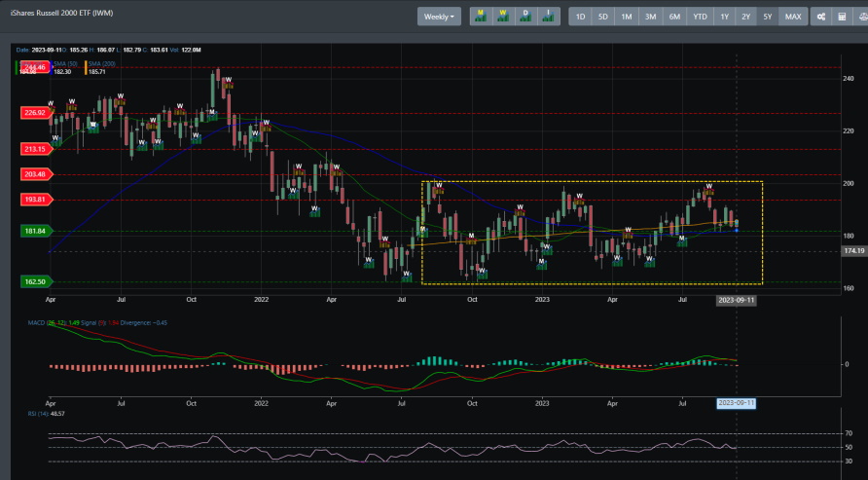
Task: Open chart settings gears icon
Action: [x=821, y=17]
